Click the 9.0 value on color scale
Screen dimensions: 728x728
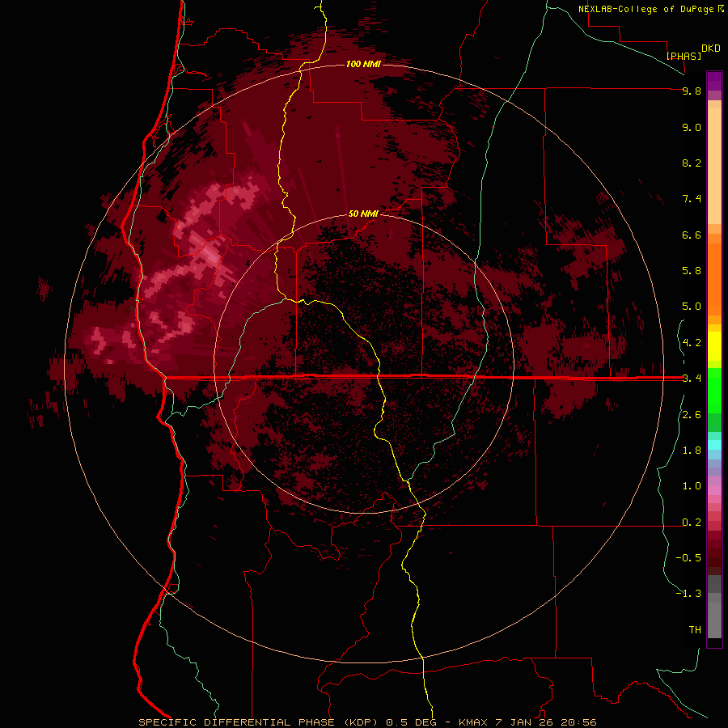pos(692,127)
